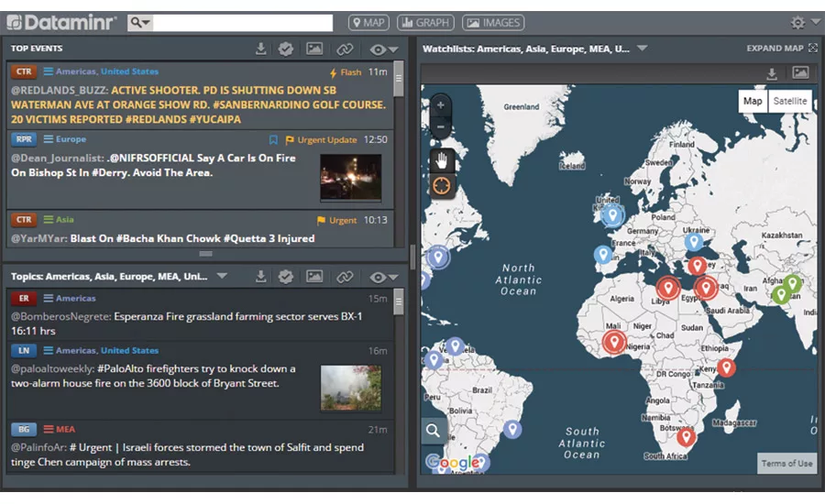
Task: Switch map to Satellite view
Action: point(789,101)
